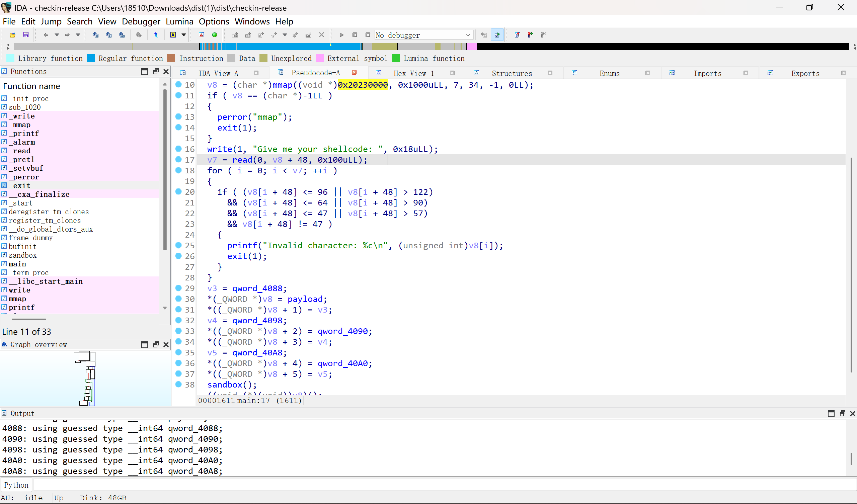Open the Options menu

click(x=214, y=21)
